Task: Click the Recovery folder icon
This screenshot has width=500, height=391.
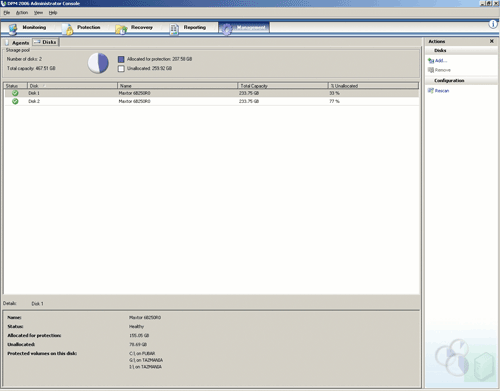Action: pos(121,29)
